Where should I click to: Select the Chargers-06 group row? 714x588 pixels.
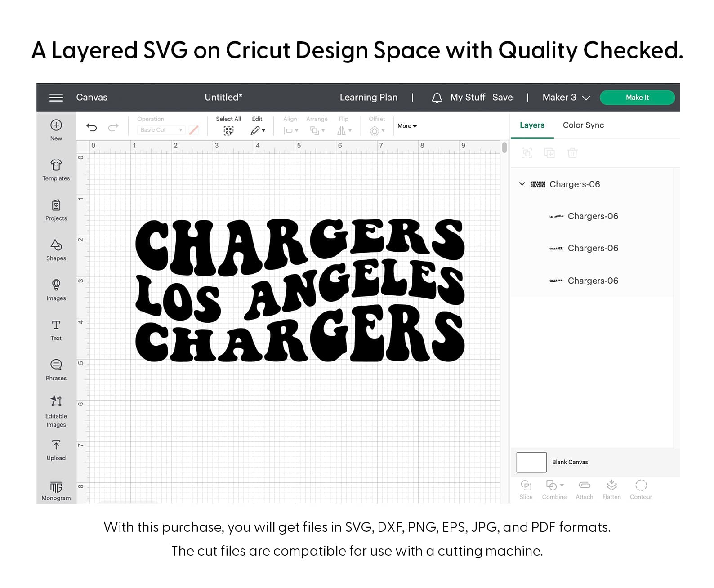pos(592,184)
